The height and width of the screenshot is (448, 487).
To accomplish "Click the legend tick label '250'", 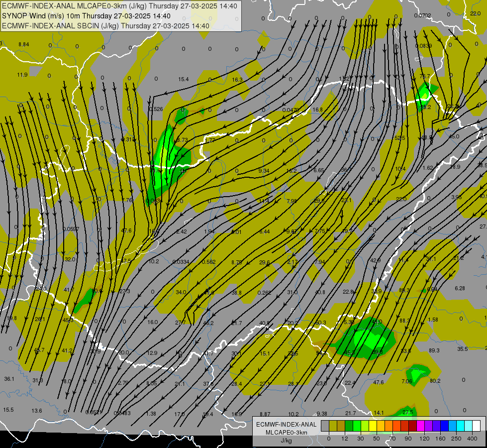I will (x=456, y=439).
